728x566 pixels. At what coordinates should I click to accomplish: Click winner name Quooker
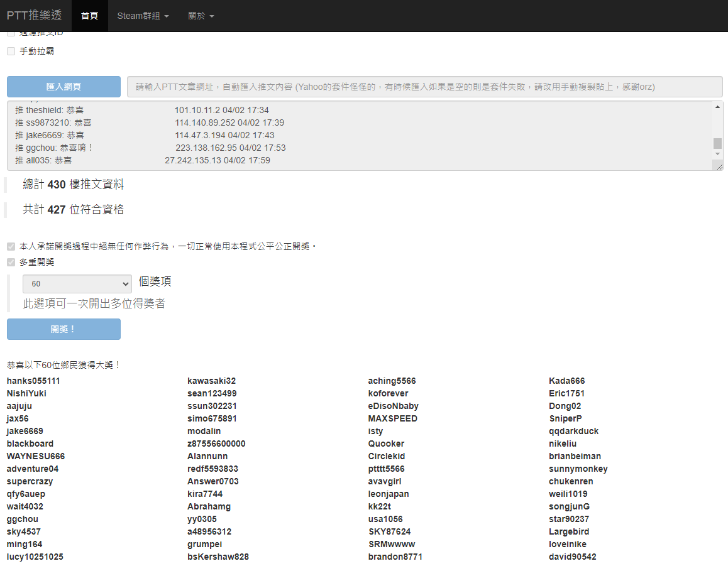tap(386, 444)
